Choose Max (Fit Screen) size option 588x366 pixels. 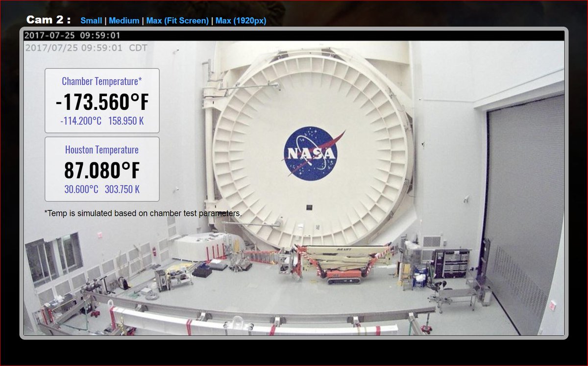[x=177, y=21]
